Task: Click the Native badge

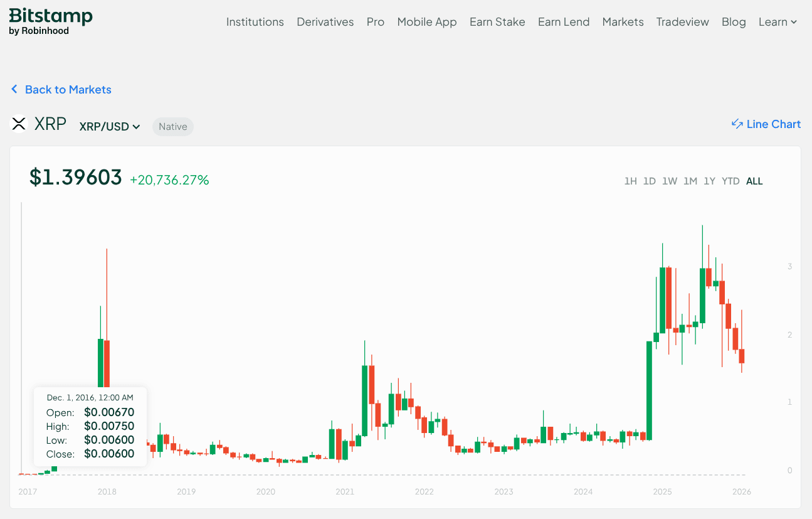Action: click(x=173, y=126)
